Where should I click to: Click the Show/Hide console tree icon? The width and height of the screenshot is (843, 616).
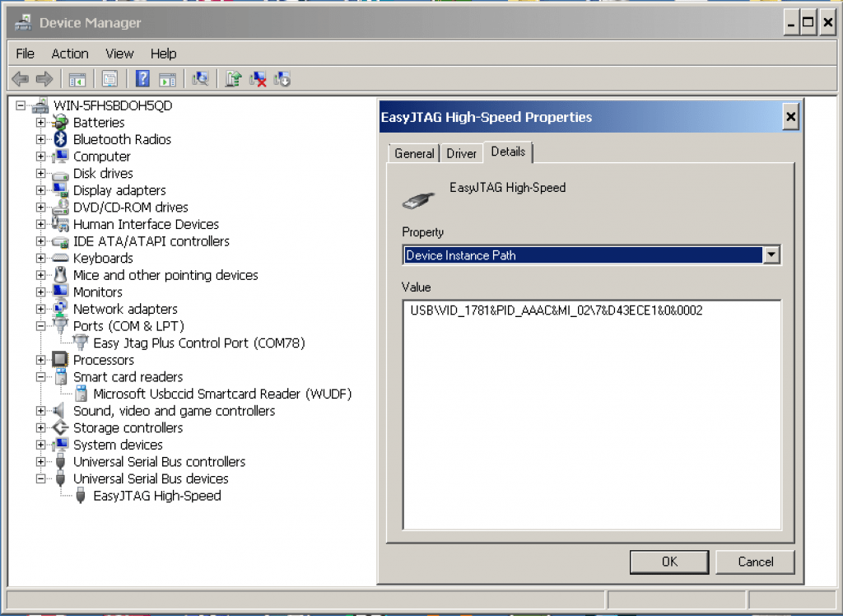(x=77, y=78)
